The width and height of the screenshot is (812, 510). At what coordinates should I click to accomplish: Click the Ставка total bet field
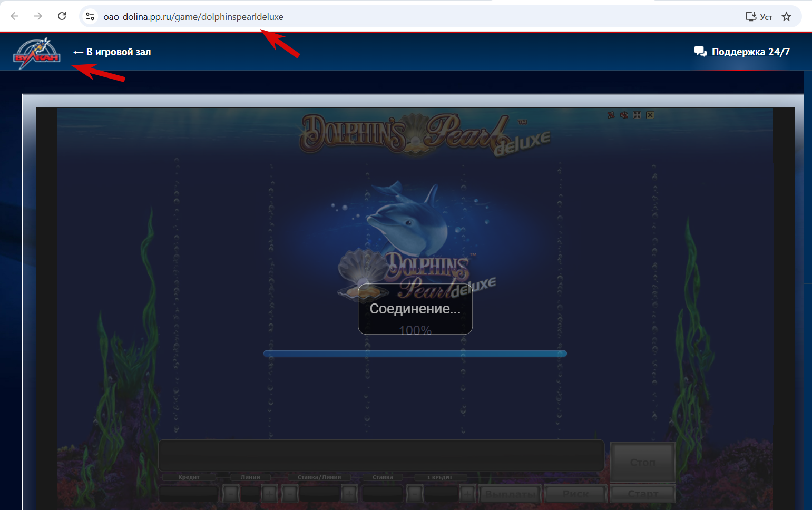point(383,494)
